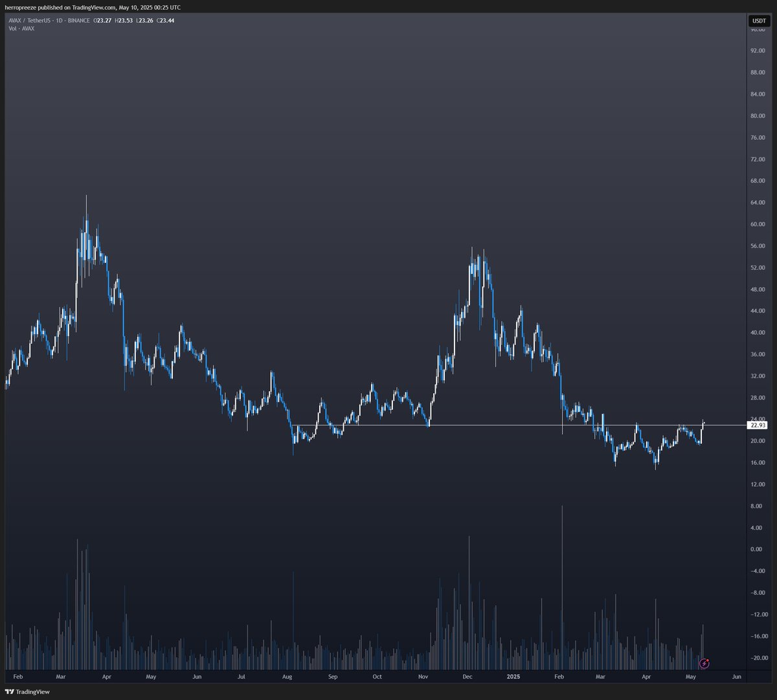Click the TradingView logo at bottom left

click(27, 692)
